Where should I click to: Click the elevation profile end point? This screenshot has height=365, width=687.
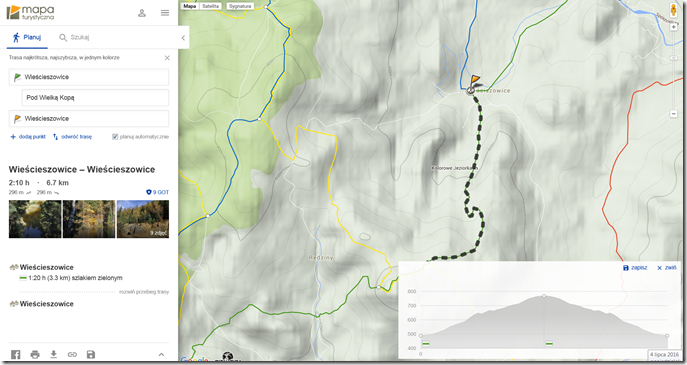click(x=667, y=336)
